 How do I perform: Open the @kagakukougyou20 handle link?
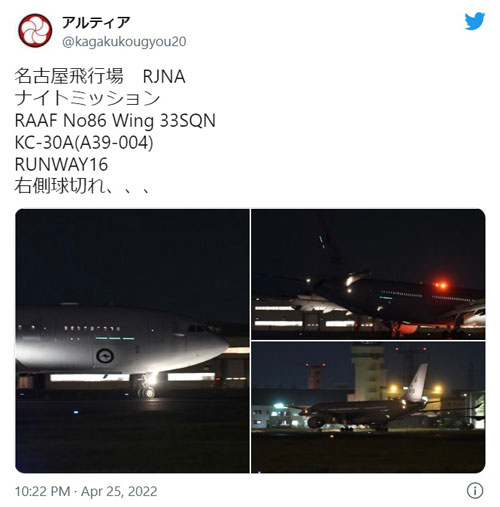point(124,42)
